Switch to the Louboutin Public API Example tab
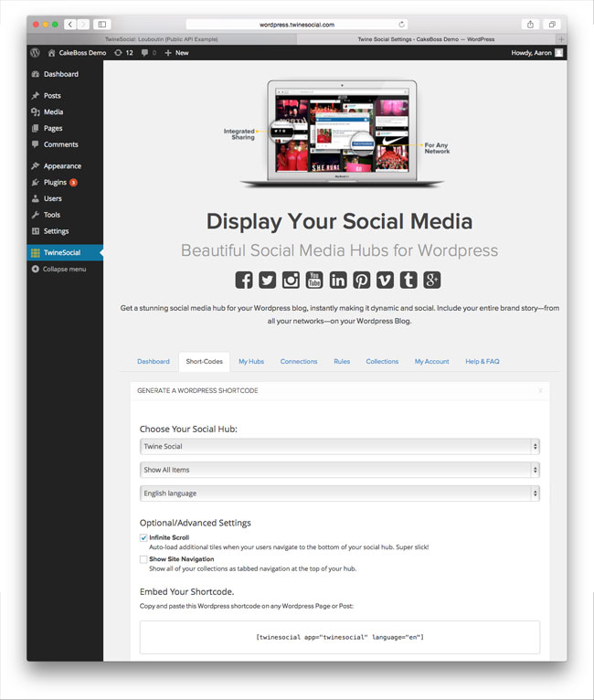Image resolution: width=594 pixels, height=700 pixels. tap(162, 39)
